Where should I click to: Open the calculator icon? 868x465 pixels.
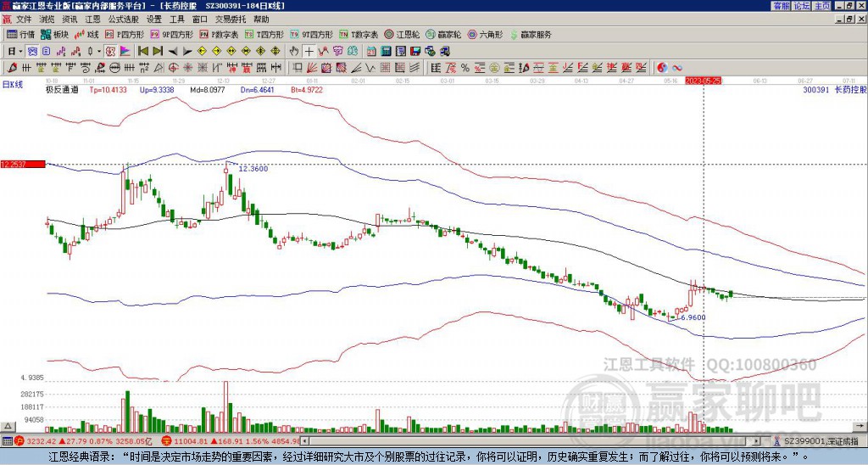[386, 51]
